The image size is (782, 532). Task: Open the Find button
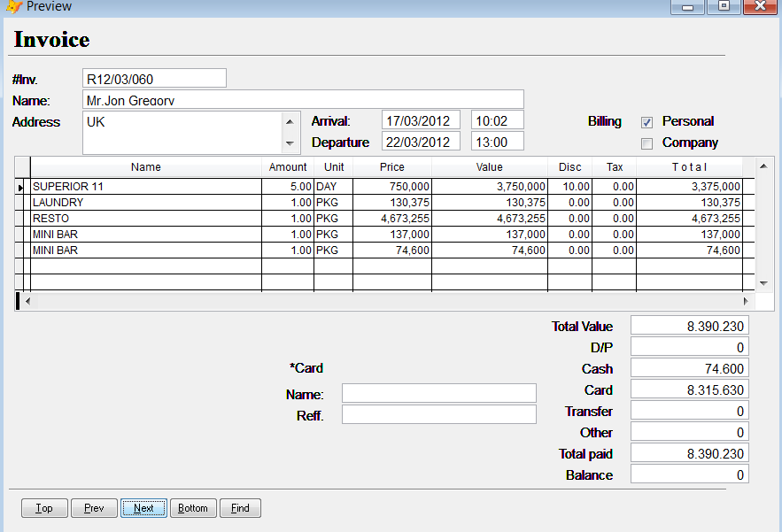pos(240,508)
